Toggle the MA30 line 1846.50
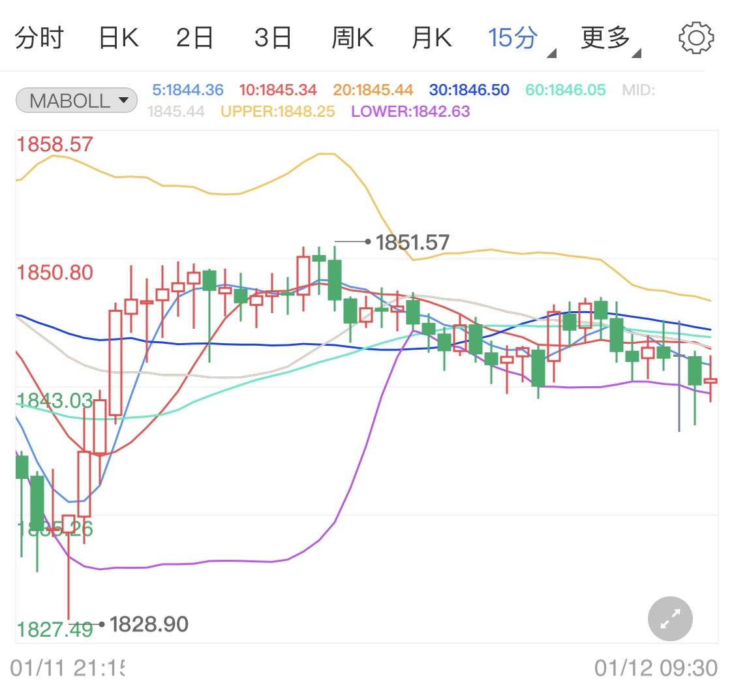 point(468,89)
